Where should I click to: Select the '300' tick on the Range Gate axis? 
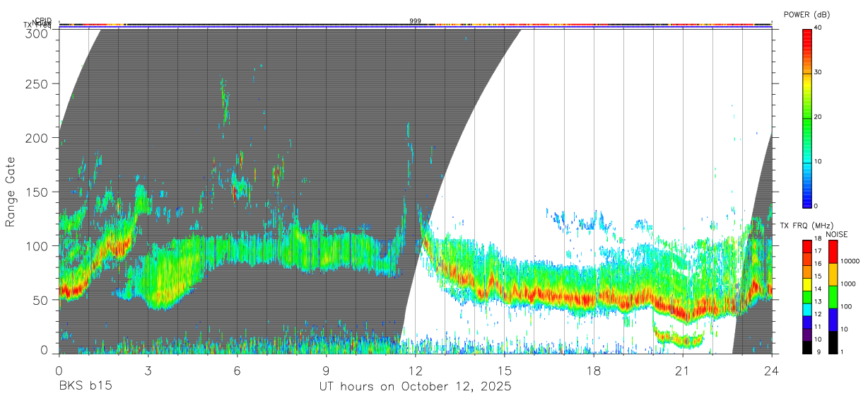point(37,33)
